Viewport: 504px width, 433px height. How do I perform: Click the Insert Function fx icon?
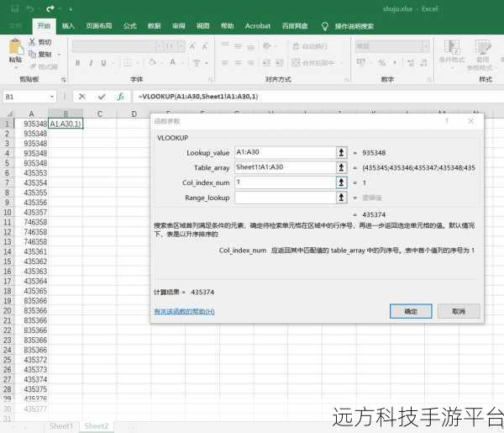pos(121,97)
